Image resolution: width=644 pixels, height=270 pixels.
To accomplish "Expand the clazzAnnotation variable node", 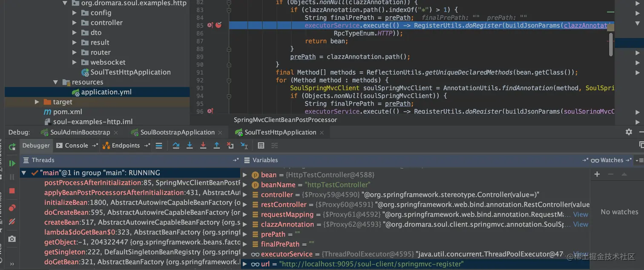I will coord(244,224).
